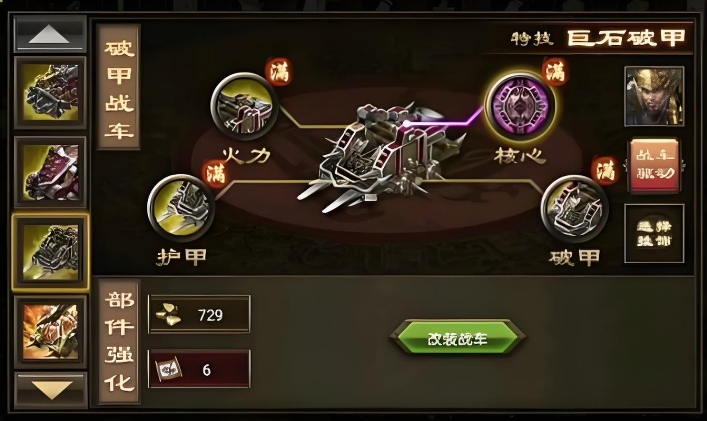Select the 护甲 armor component icon
The width and height of the screenshot is (707, 421).
coord(181,208)
